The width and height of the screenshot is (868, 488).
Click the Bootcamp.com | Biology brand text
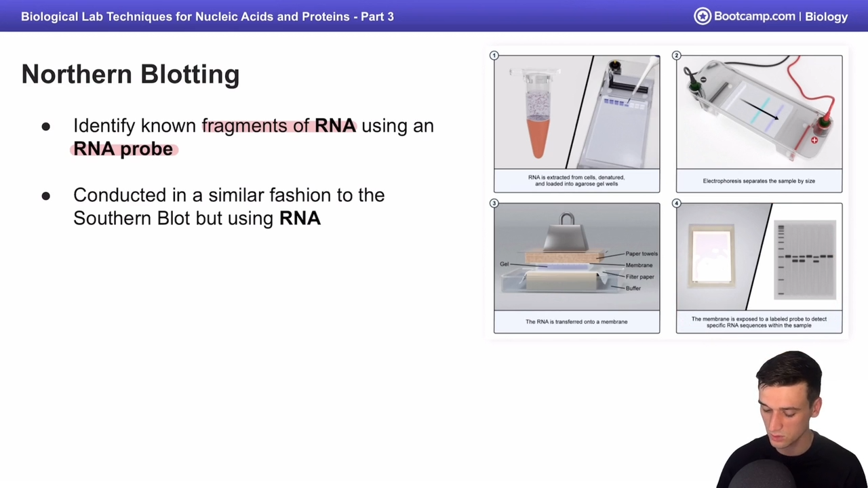coord(781,16)
